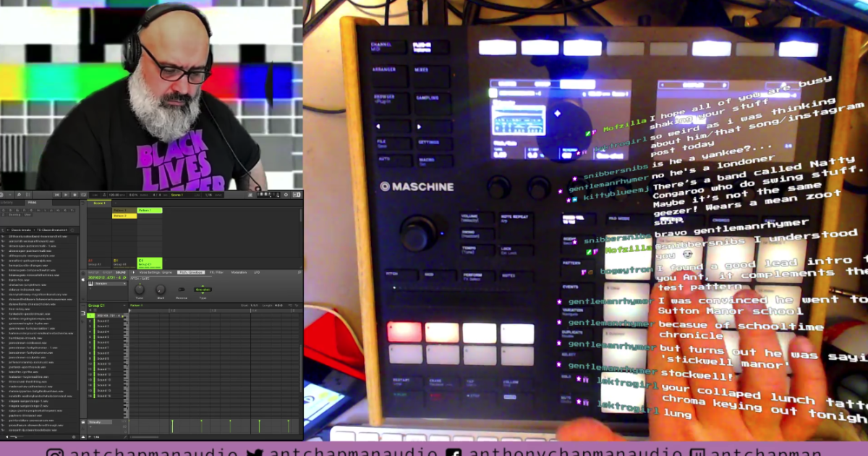Open the 1/16 grid selector in the header
The width and height of the screenshot is (868, 456).
(210, 195)
